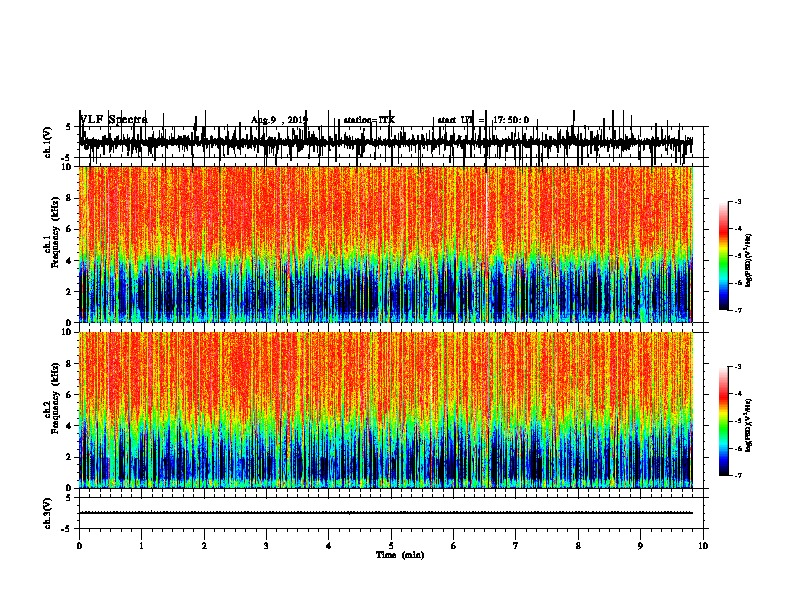Select the "Aug.9, 2019" date text
This screenshot has height=612, width=792.
click(279, 120)
